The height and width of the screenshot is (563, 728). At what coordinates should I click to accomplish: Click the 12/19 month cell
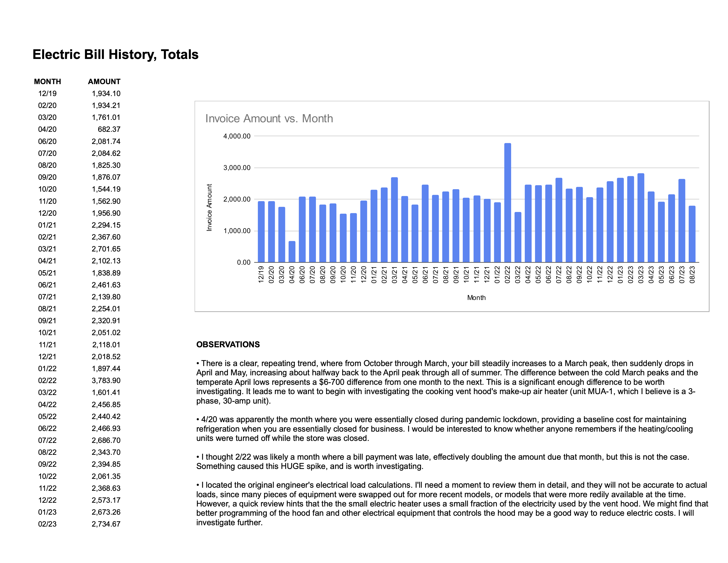[47, 94]
